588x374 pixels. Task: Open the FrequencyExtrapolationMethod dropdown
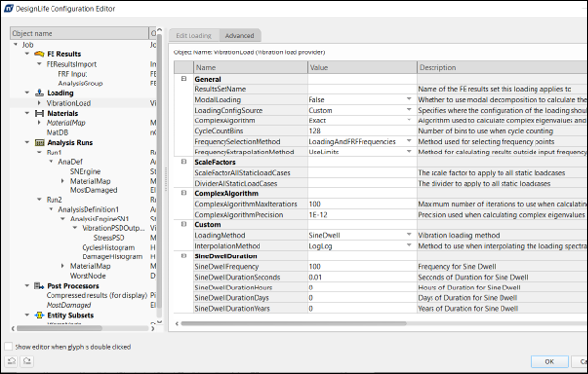pos(409,152)
